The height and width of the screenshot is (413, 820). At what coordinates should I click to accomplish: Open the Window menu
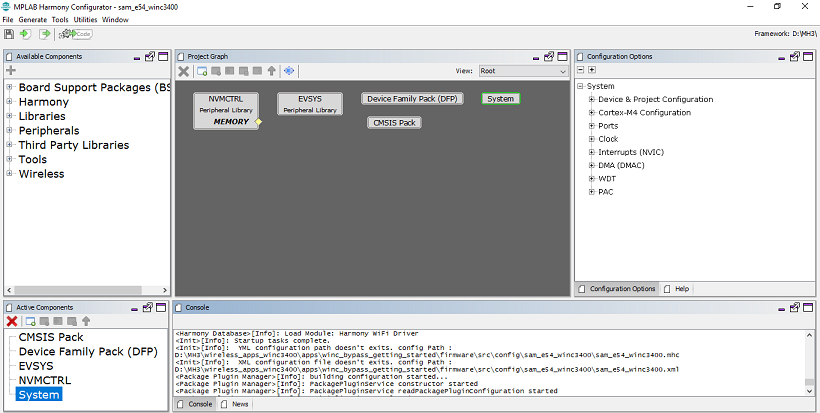[115, 20]
